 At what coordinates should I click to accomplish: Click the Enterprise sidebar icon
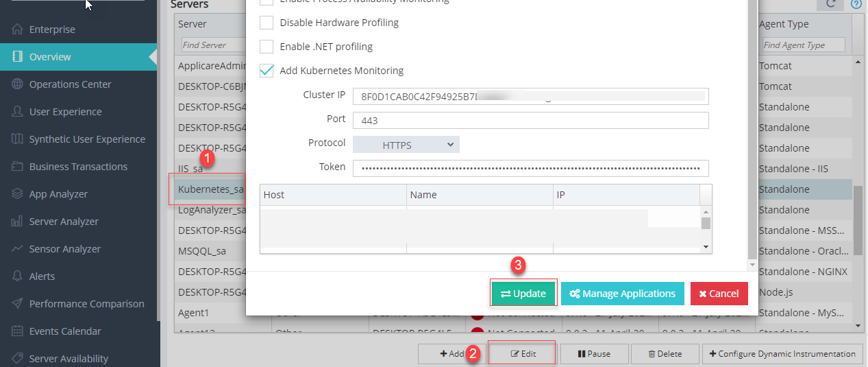tap(17, 29)
